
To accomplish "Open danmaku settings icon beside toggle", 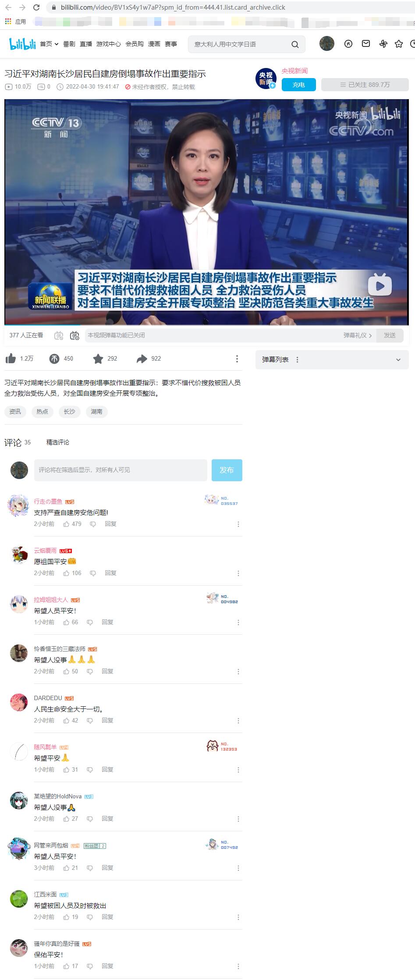I will tap(75, 335).
